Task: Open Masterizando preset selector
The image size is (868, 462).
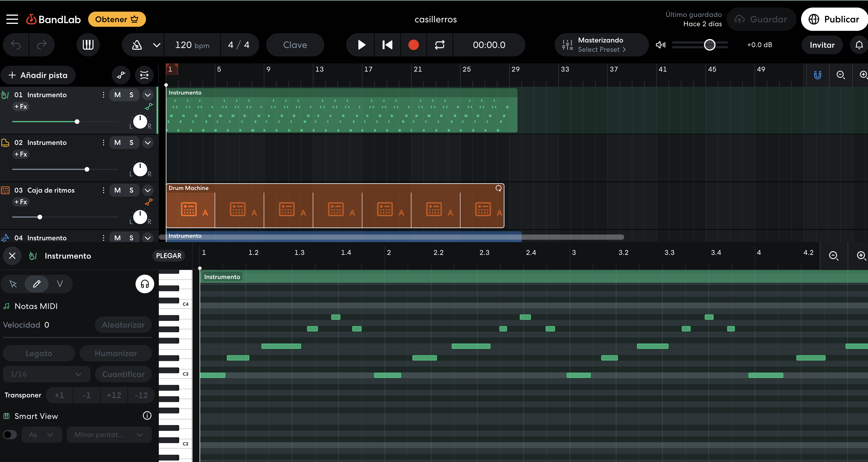Action: click(602, 45)
